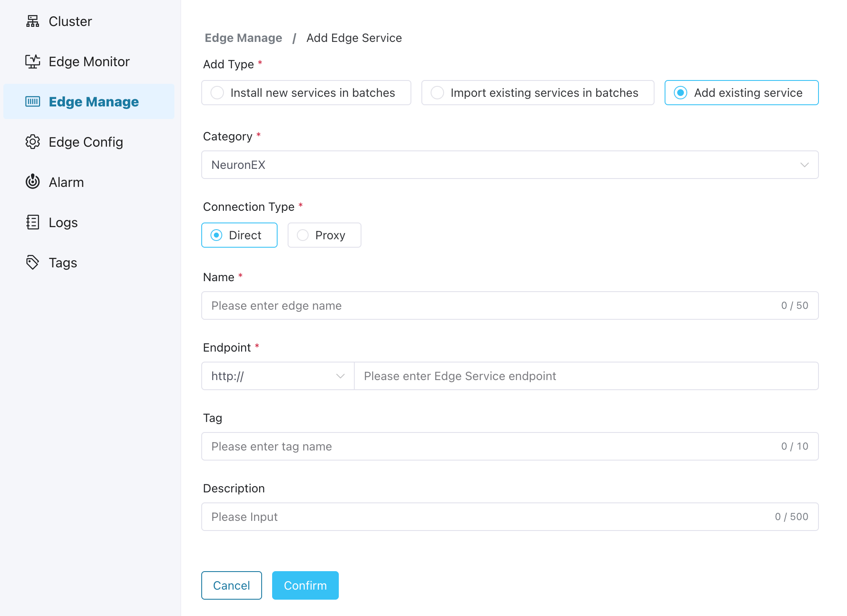Open the http:// protocol dropdown
Image resolution: width=847 pixels, height=616 pixels.
click(x=278, y=376)
